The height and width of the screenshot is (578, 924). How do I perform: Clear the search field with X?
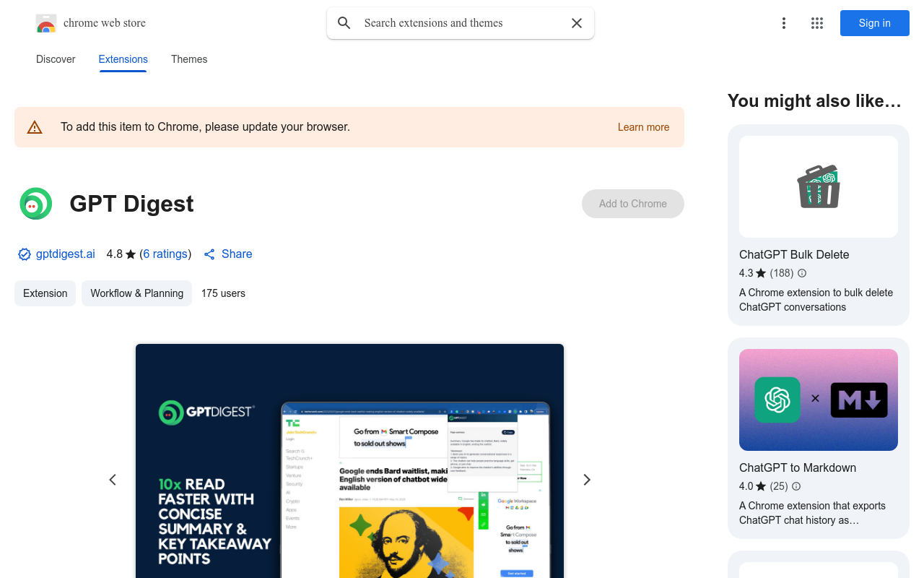(x=577, y=23)
